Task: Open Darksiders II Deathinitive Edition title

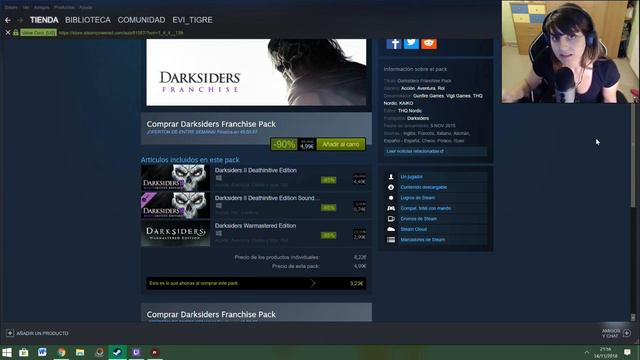Action: tap(256, 170)
